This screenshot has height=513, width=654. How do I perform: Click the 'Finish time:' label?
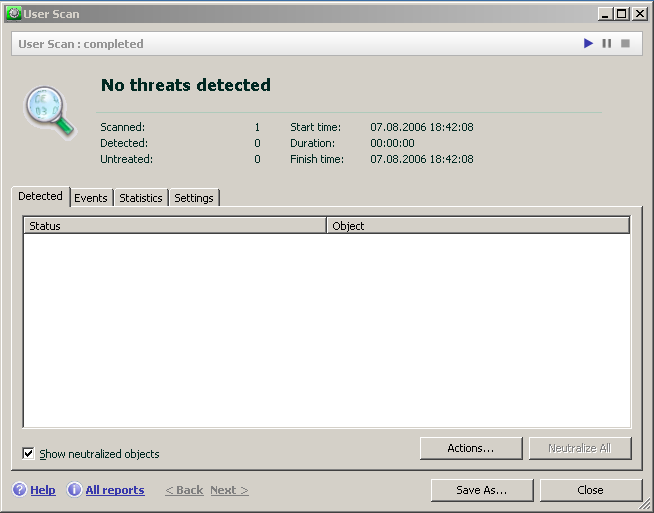(x=317, y=159)
